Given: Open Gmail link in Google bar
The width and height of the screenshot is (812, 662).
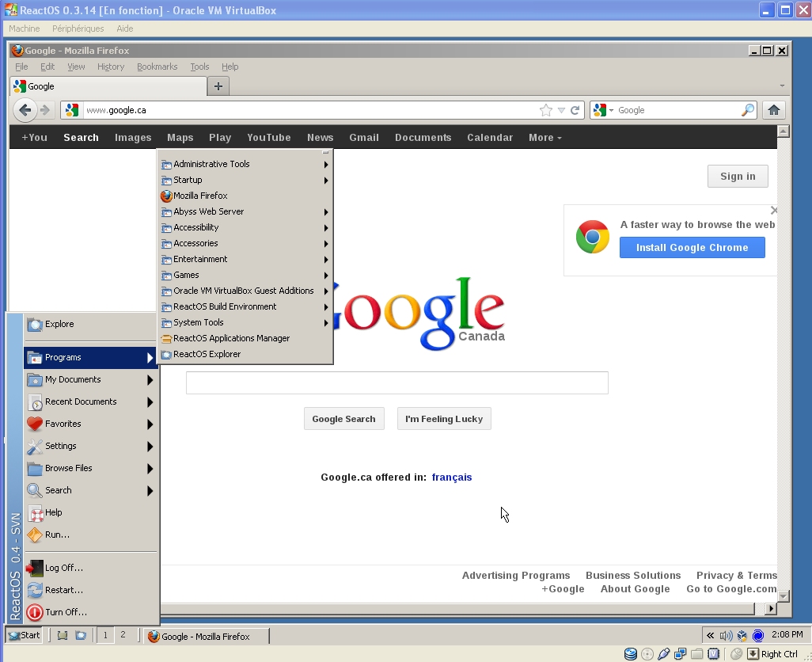Looking at the screenshot, I should [x=364, y=137].
